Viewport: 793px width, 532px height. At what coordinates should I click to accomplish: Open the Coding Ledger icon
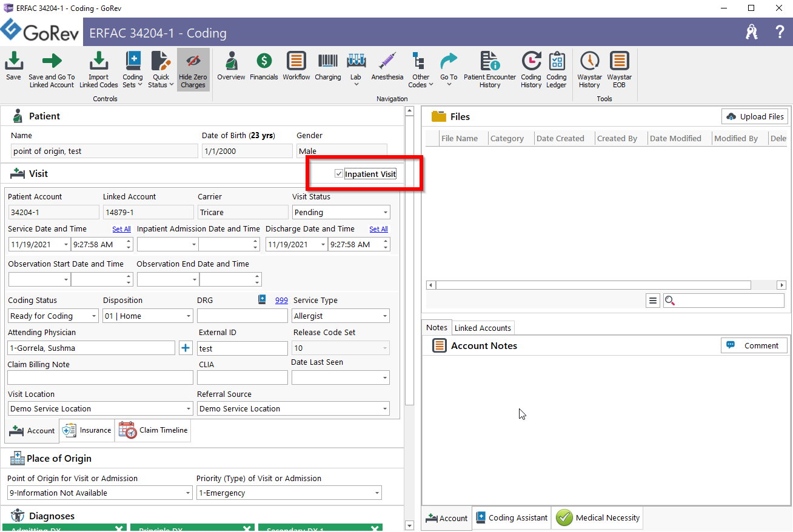point(557,61)
